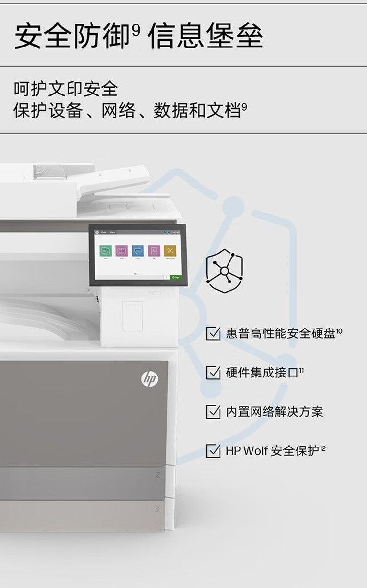
Task: Click the network shield security icon
Action: pyautogui.click(x=225, y=270)
